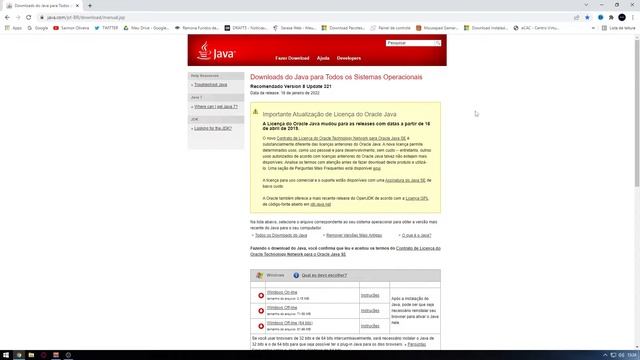Screen dimensions: 640x360
Task: Open the Chrome three-dot menu
Action: pyautogui.click(x=633, y=18)
